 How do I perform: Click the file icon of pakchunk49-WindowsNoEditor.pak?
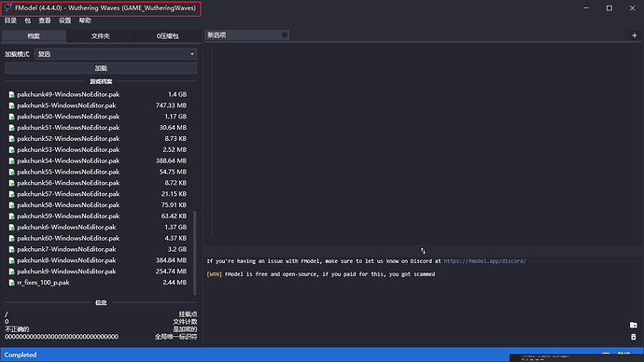(11, 95)
